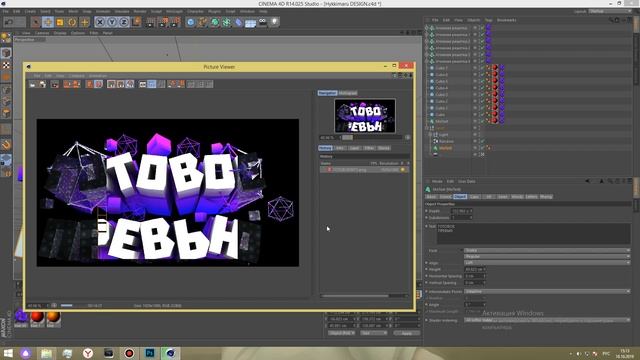Click the Photoshop icon in taskbar
This screenshot has height=360, width=640.
(x=150, y=353)
